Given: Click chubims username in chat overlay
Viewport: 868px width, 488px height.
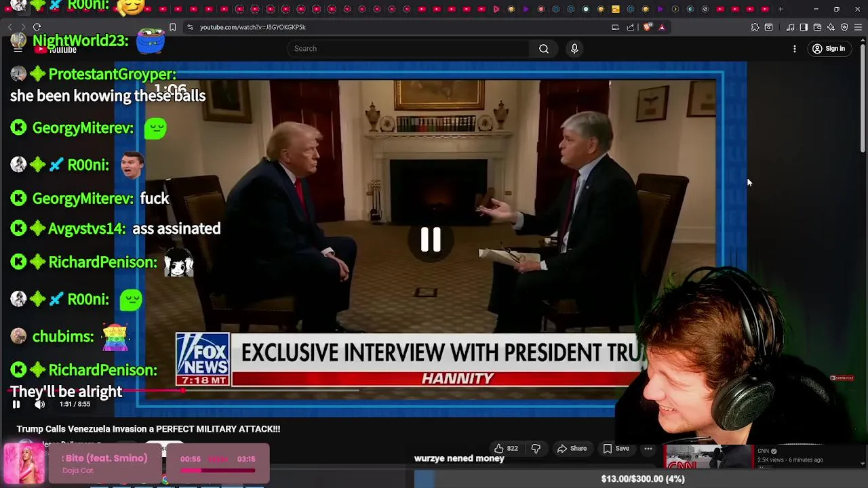Looking at the screenshot, I should point(63,337).
